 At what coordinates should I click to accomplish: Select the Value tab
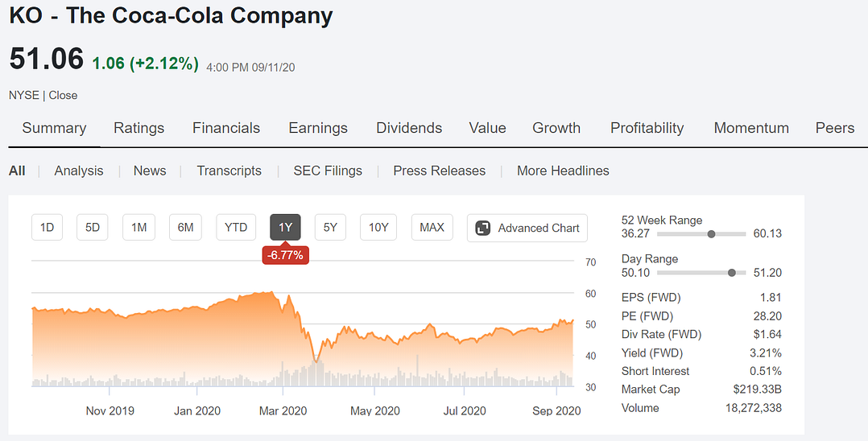point(487,129)
